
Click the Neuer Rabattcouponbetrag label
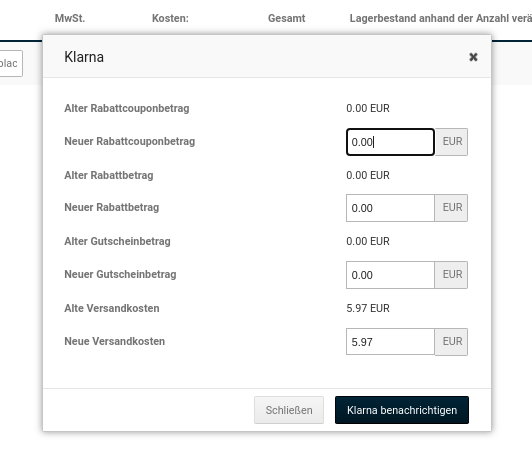click(x=130, y=141)
